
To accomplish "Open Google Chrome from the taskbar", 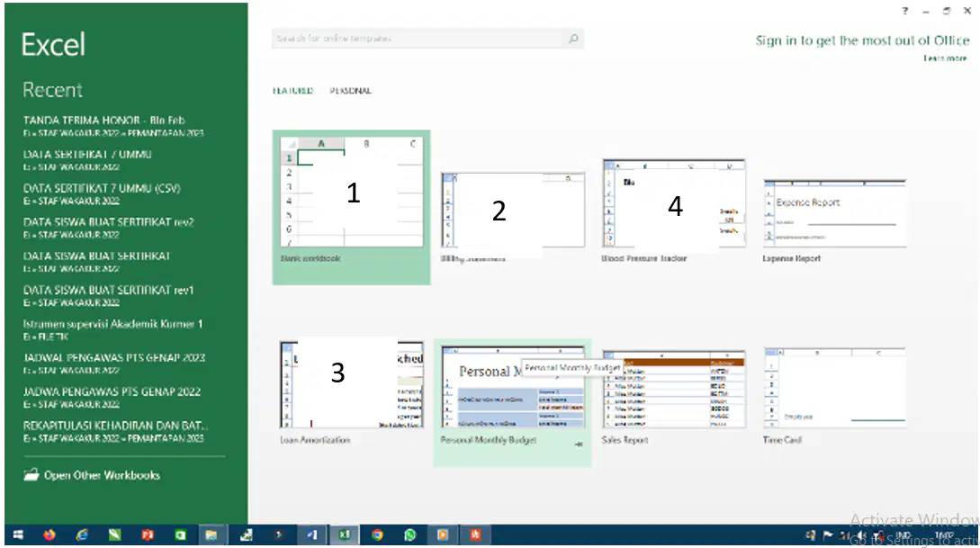I will click(377, 535).
